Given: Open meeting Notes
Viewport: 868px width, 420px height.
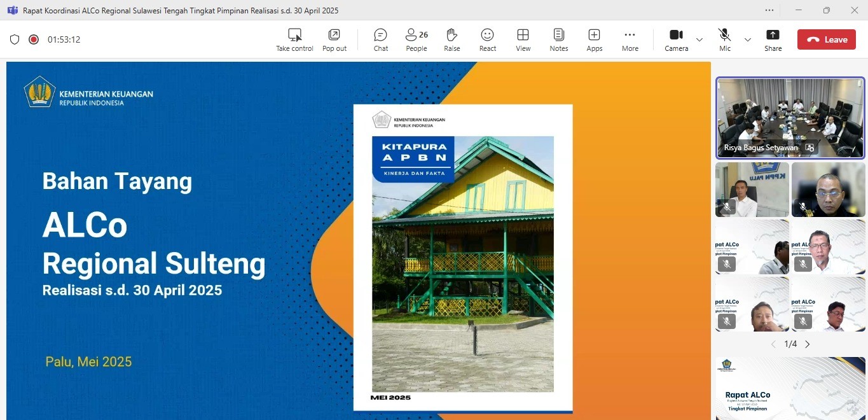Looking at the screenshot, I should [x=558, y=39].
